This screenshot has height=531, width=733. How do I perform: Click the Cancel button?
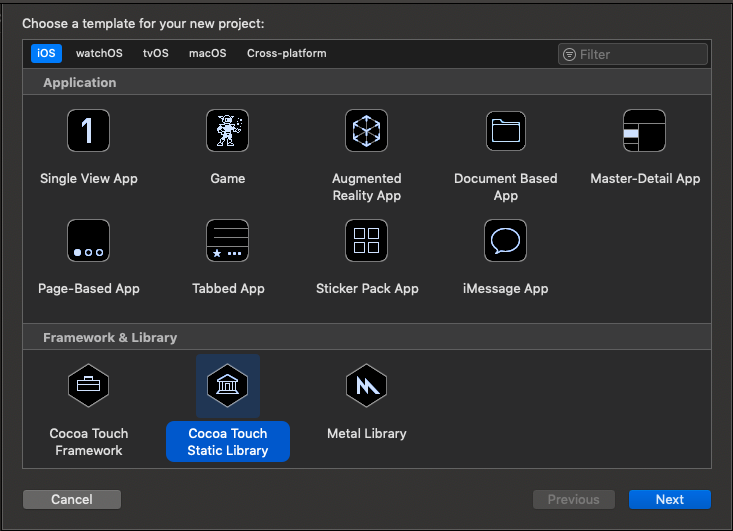pyautogui.click(x=72, y=499)
